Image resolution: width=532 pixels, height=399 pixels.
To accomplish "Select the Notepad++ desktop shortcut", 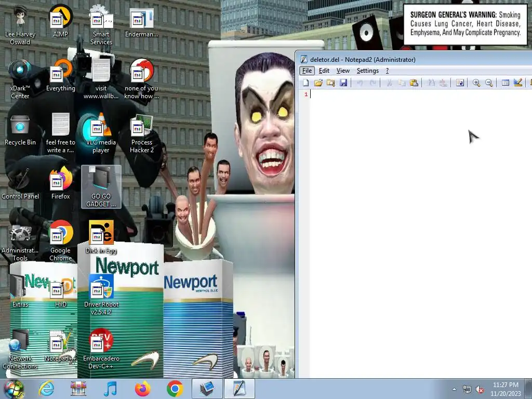I will 60,345.
